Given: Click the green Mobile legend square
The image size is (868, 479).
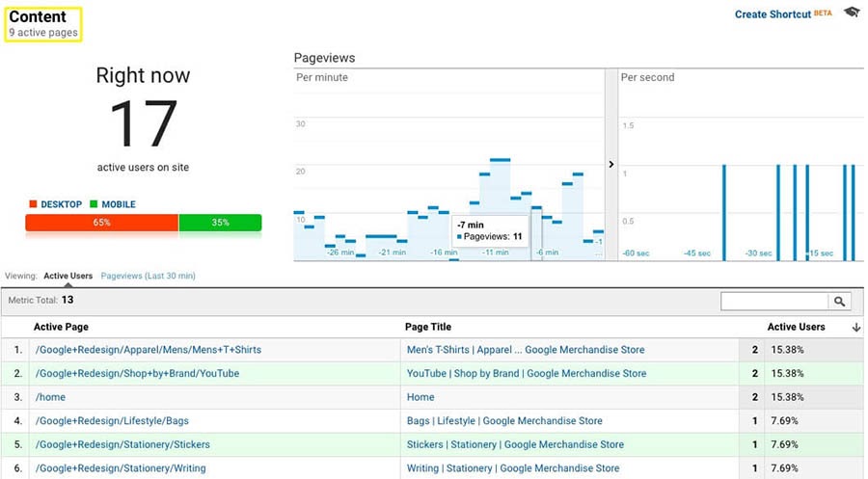Looking at the screenshot, I should coord(94,204).
